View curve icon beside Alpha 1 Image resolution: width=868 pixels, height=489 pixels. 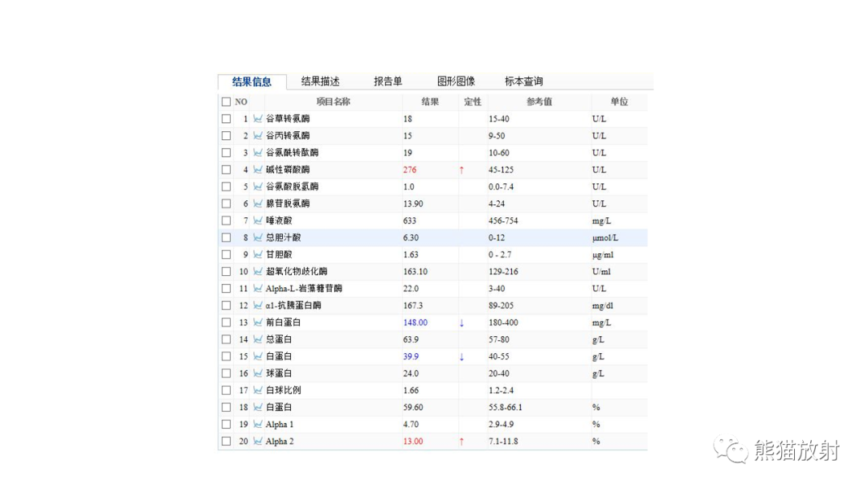257,424
